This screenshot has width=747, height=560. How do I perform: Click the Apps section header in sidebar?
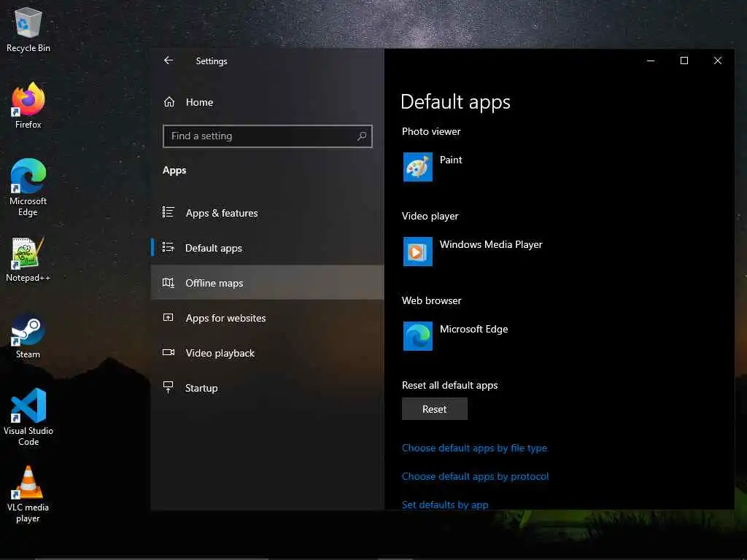click(174, 171)
